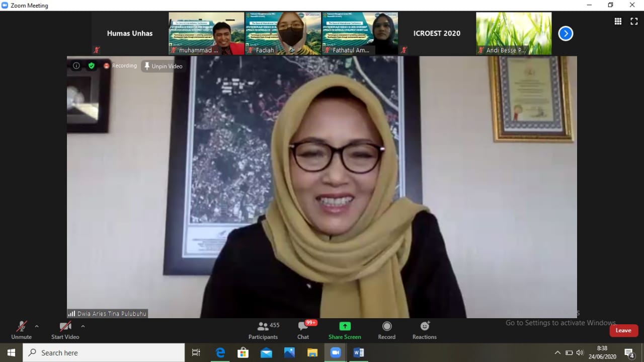
Task: Show next participants with blue arrow
Action: tap(566, 34)
